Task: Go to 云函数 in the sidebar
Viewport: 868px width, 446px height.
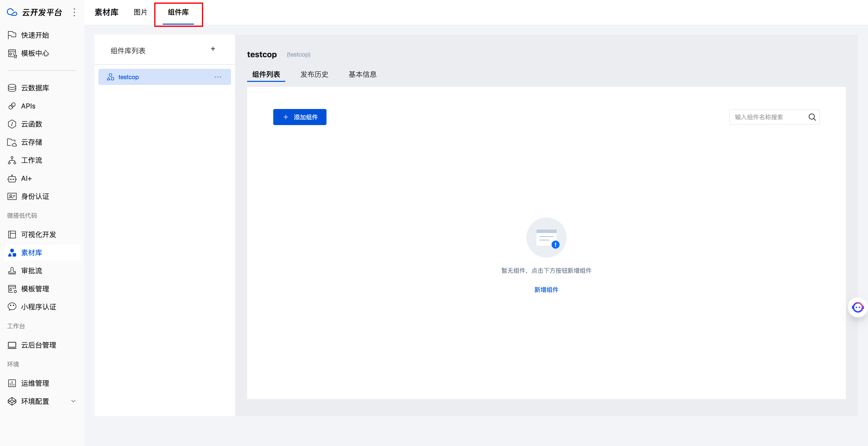Action: 32,124
